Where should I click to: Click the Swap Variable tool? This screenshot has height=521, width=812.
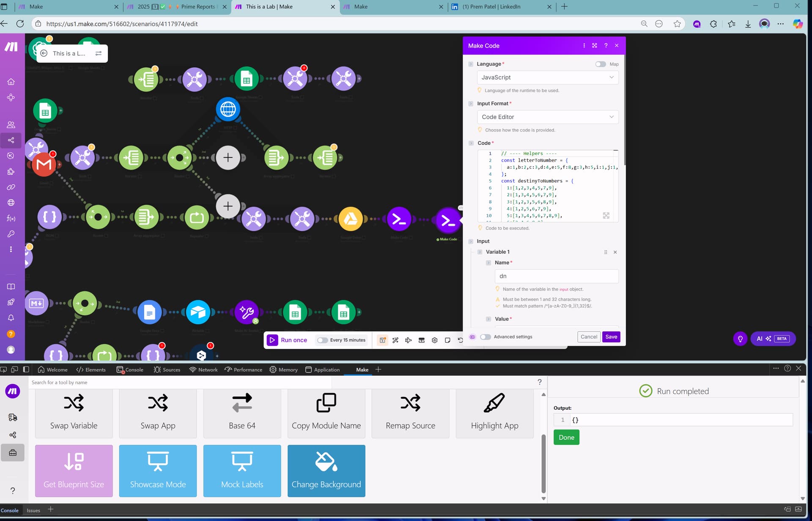(x=74, y=412)
